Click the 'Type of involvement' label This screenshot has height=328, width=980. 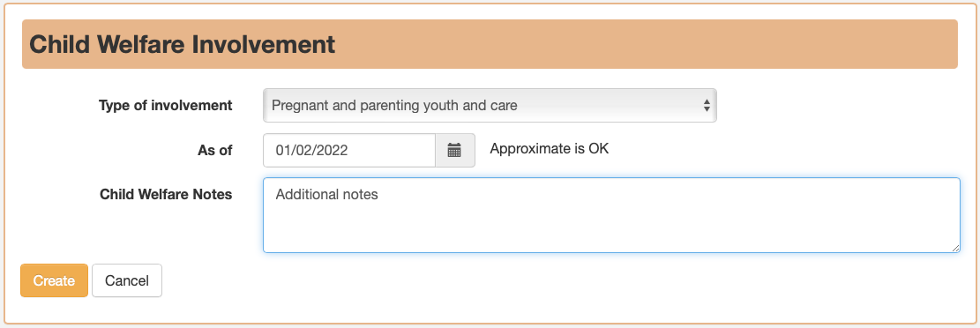[x=166, y=105]
